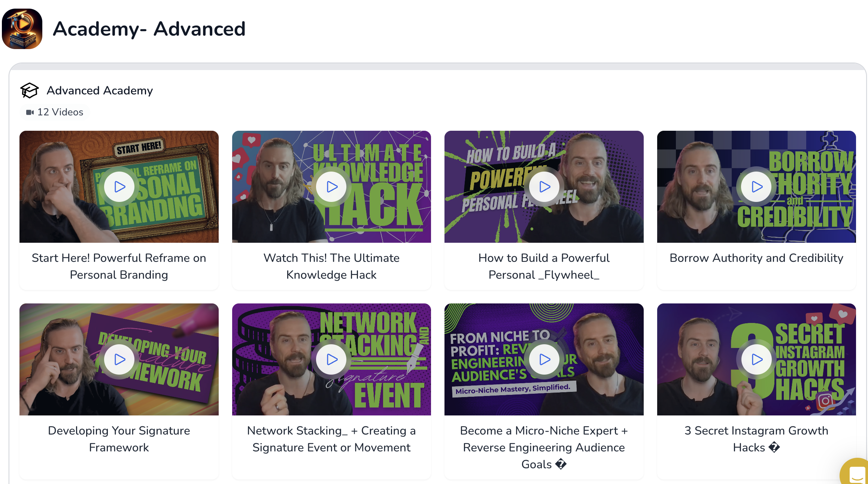Play the Start Here Personal Branding video
The height and width of the screenshot is (484, 868).
tap(119, 187)
